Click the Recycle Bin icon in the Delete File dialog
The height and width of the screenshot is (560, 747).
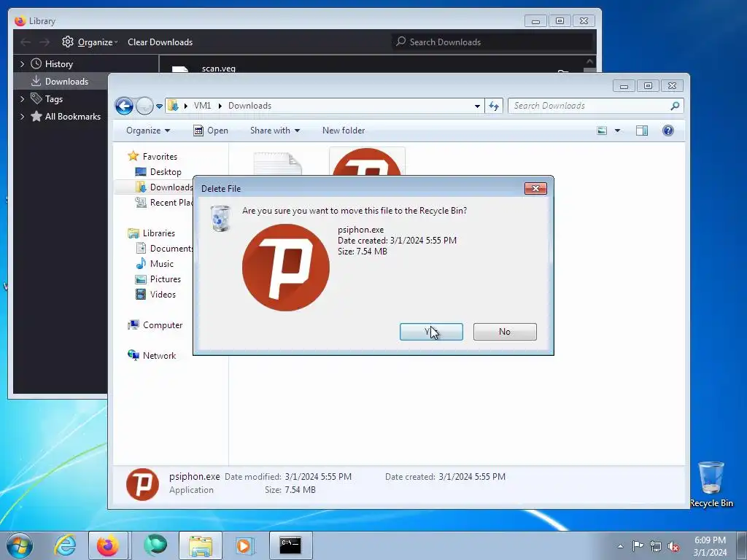(x=220, y=218)
